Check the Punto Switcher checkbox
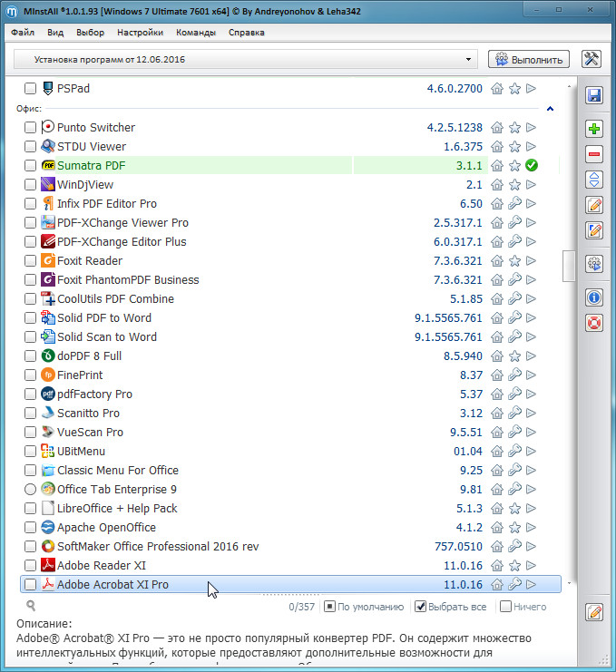The width and height of the screenshot is (616, 672). (30, 127)
